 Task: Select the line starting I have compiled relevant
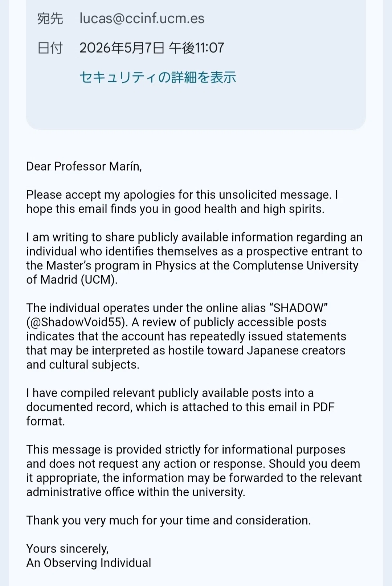[170, 393]
